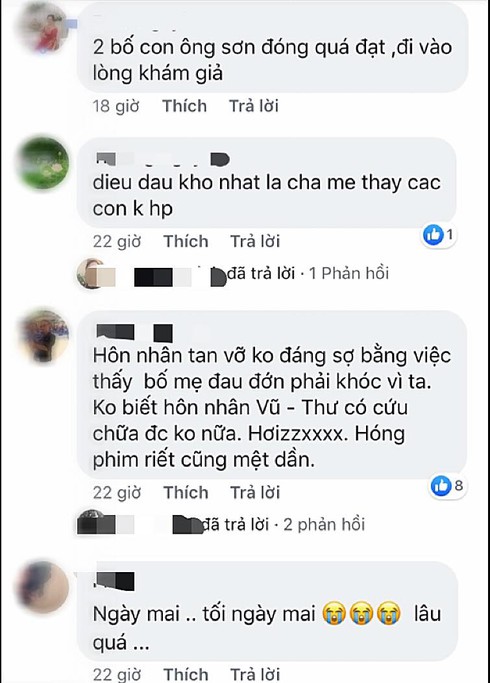Screen dimensions: 490x683
Task: Like the 'Hôn nhân tan vỡ' comment
Action: pyautogui.click(x=186, y=492)
